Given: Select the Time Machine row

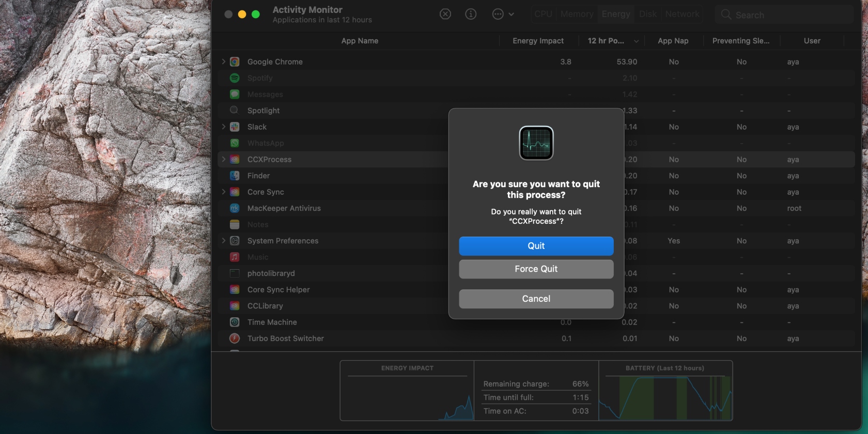Looking at the screenshot, I should point(536,322).
